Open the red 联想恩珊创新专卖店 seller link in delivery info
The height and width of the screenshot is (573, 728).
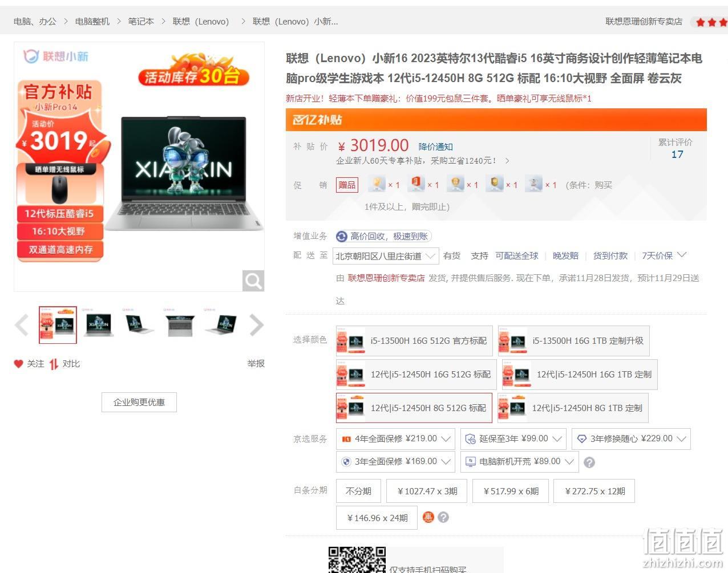coord(386,278)
